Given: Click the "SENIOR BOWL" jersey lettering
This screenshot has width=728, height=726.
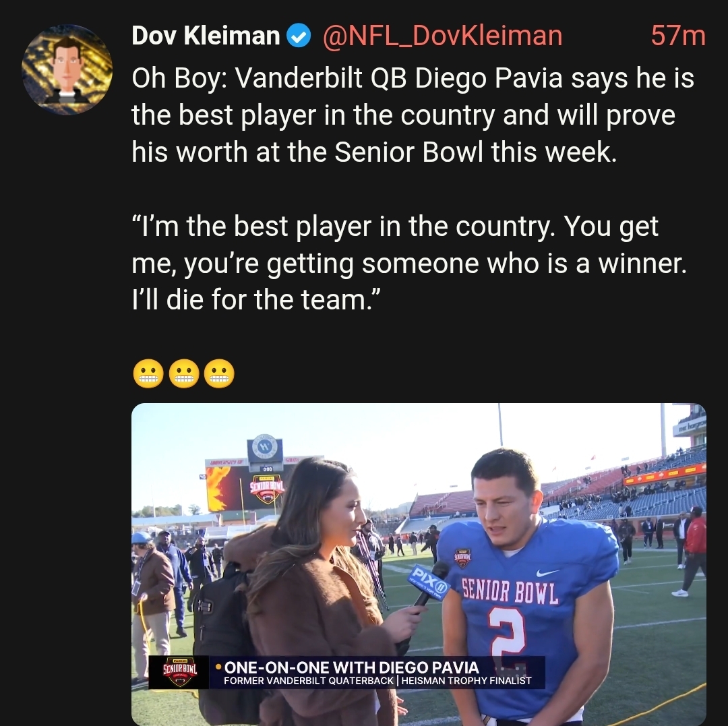Looking at the screenshot, I should click(x=510, y=592).
